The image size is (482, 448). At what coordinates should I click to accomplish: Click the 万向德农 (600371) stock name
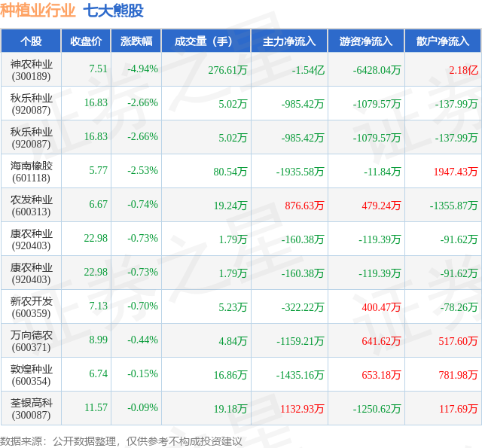tap(31, 341)
